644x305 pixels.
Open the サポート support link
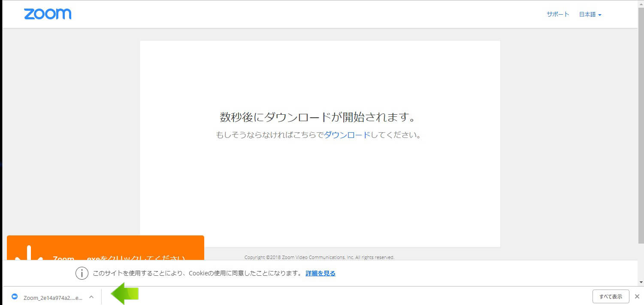[558, 14]
